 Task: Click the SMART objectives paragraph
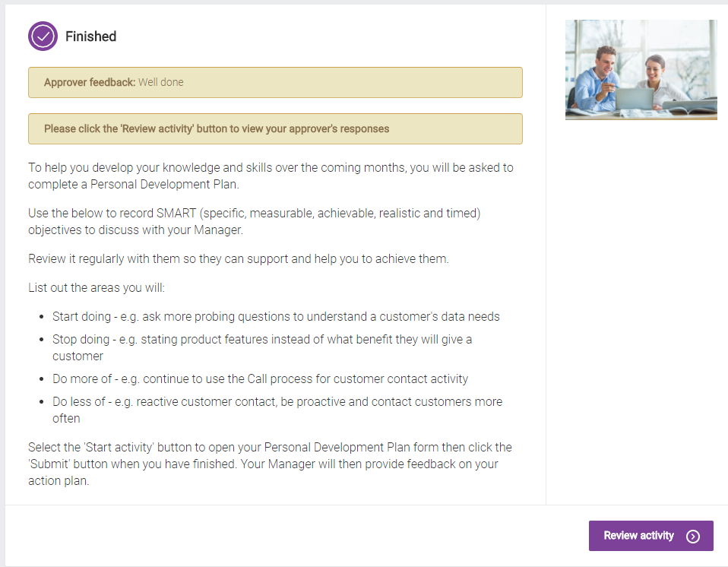point(255,221)
